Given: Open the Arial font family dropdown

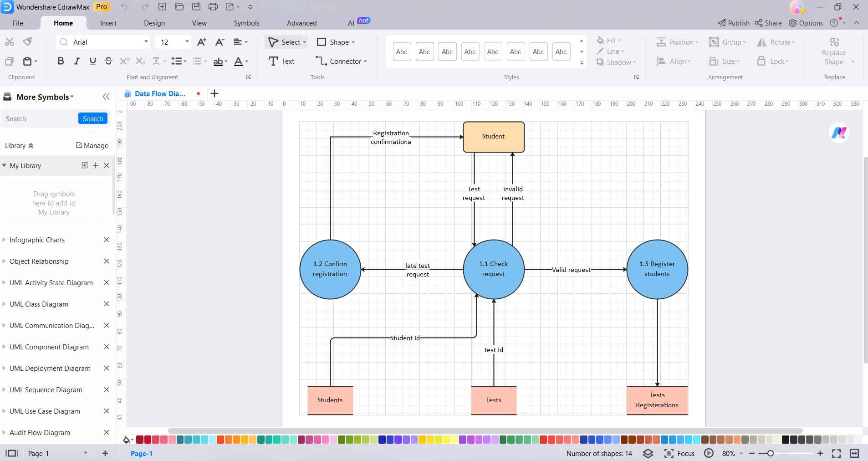Looking at the screenshot, I should pos(146,42).
